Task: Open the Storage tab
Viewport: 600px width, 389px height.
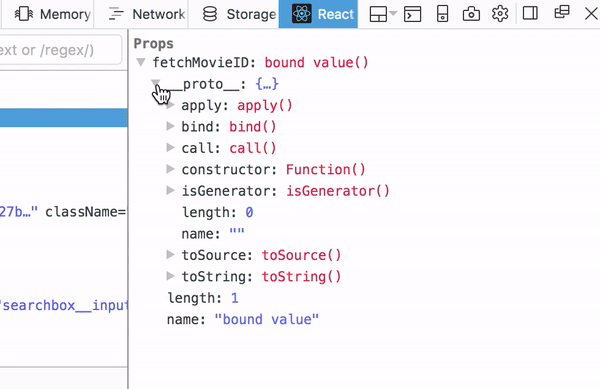Action: (239, 14)
